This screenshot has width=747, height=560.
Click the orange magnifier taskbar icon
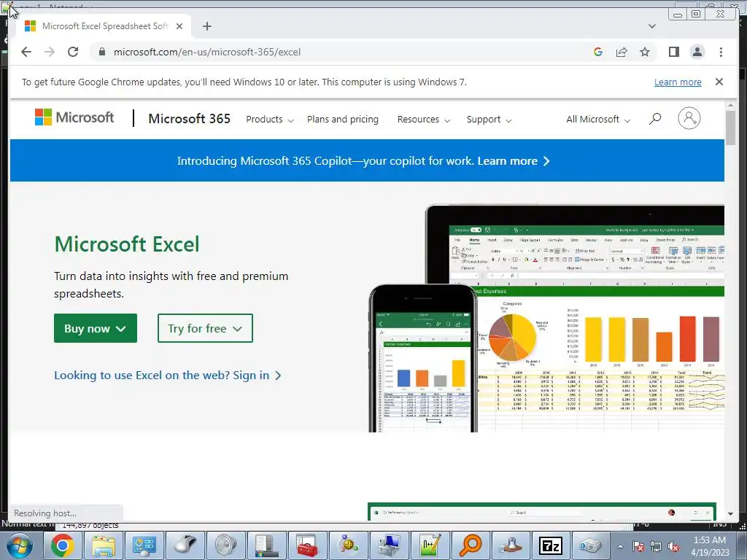pyautogui.click(x=471, y=545)
